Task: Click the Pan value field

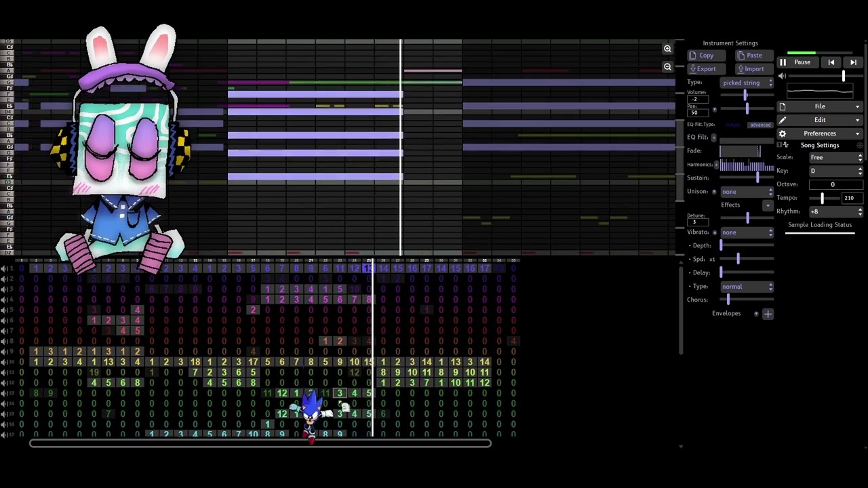Action: 698,113
